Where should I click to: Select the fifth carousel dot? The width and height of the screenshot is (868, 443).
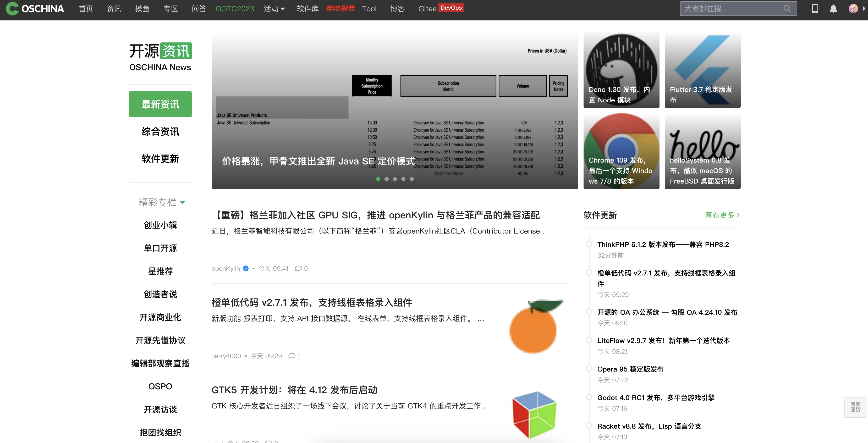click(x=411, y=179)
